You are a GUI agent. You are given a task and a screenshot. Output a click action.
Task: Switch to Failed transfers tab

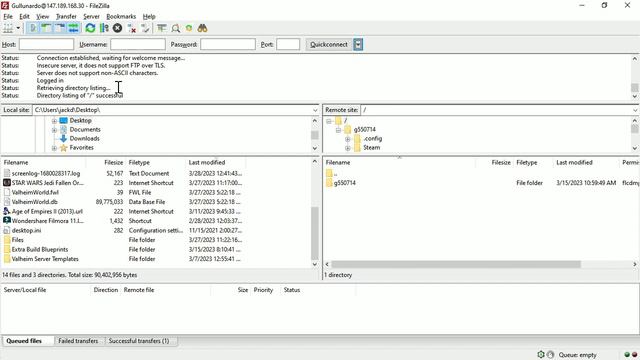78,341
